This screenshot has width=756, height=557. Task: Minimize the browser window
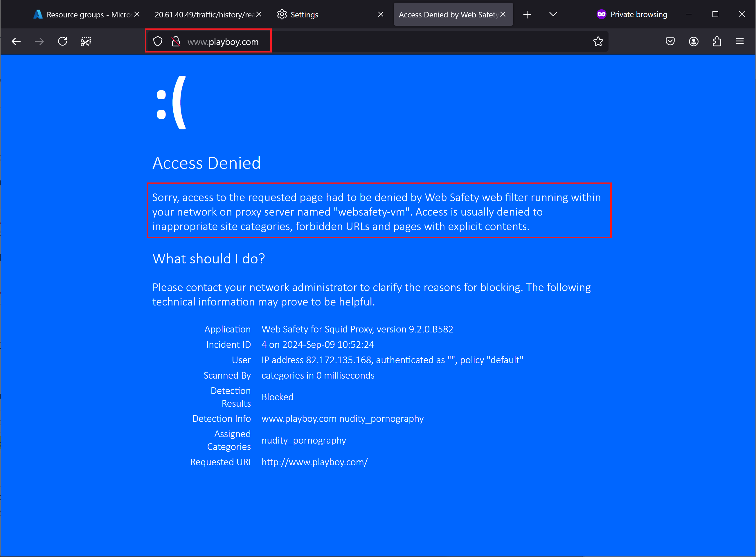(x=689, y=14)
